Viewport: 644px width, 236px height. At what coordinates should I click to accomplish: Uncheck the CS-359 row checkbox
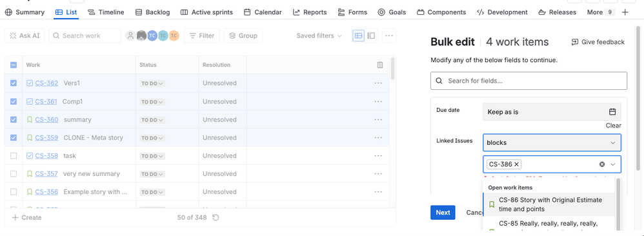14,138
